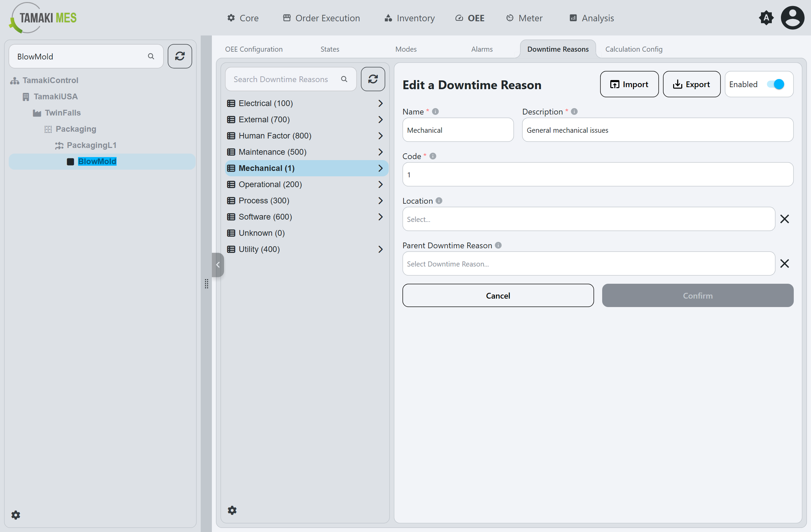This screenshot has height=532, width=811.
Task: Click the TwinFalls factory icon
Action: [x=37, y=113]
